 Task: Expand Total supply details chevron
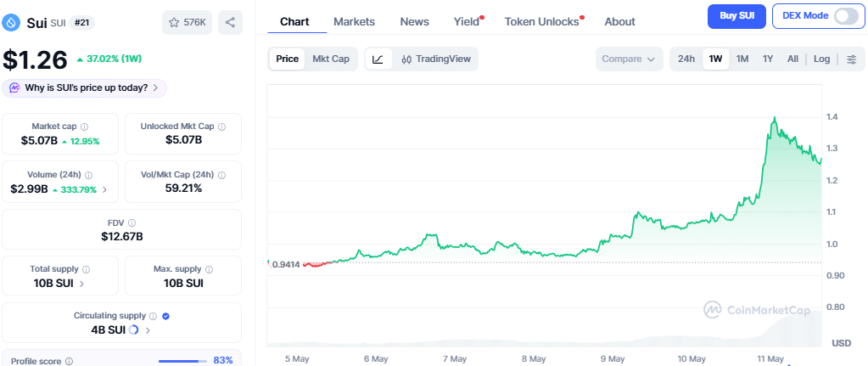point(82,284)
